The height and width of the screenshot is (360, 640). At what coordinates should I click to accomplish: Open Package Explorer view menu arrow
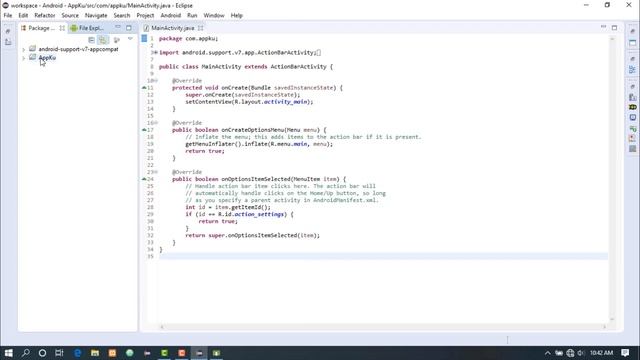pyautogui.click(x=130, y=39)
